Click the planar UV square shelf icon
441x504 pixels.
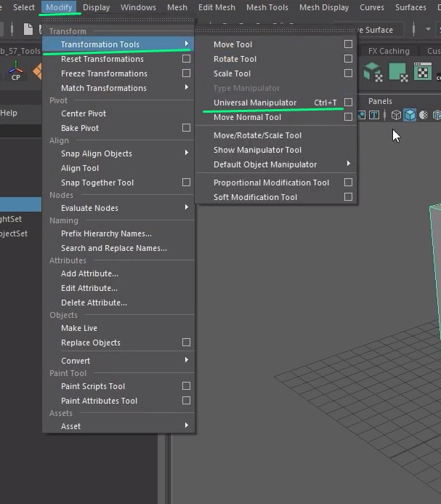point(397,72)
